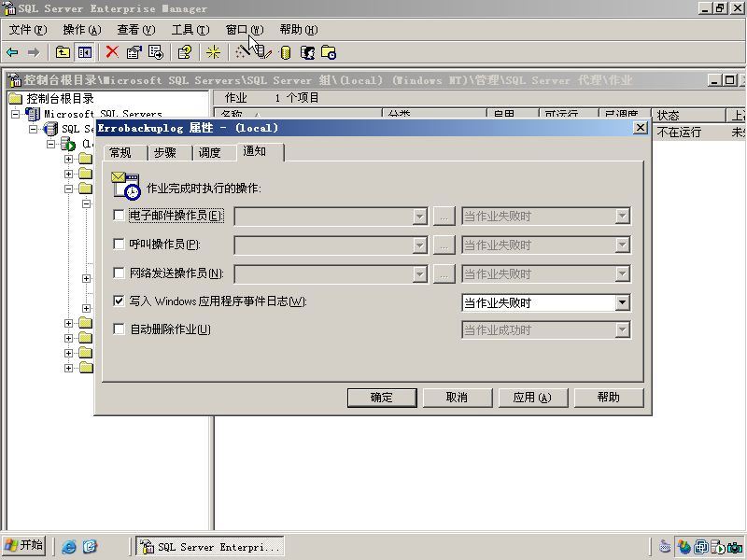The height and width of the screenshot is (560, 747).
Task: Click the Register server toolbar icon
Action: pyautogui.click(x=263, y=52)
